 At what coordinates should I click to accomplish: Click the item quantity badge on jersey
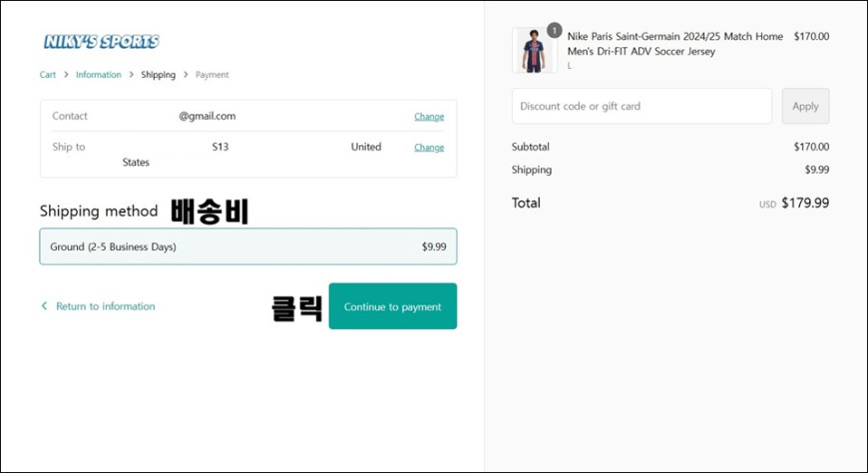554,31
